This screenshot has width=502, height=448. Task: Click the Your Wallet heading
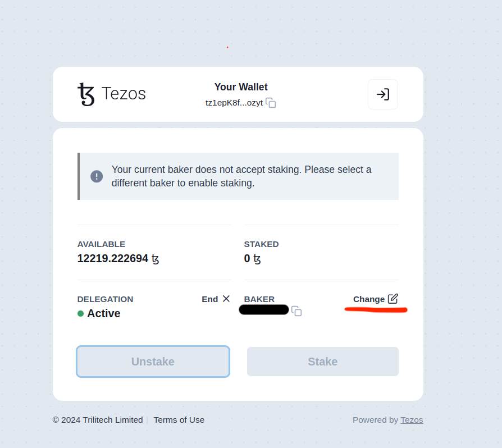(241, 87)
